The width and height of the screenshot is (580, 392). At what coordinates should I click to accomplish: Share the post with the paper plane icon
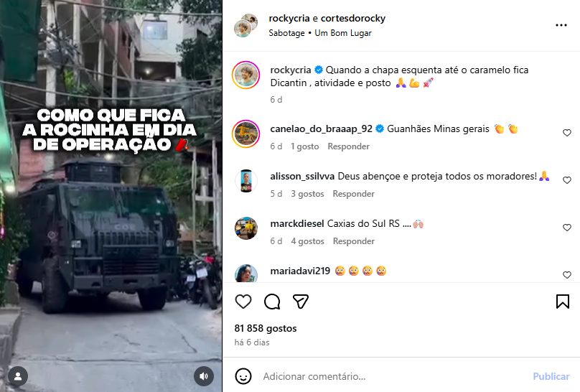tap(300, 302)
